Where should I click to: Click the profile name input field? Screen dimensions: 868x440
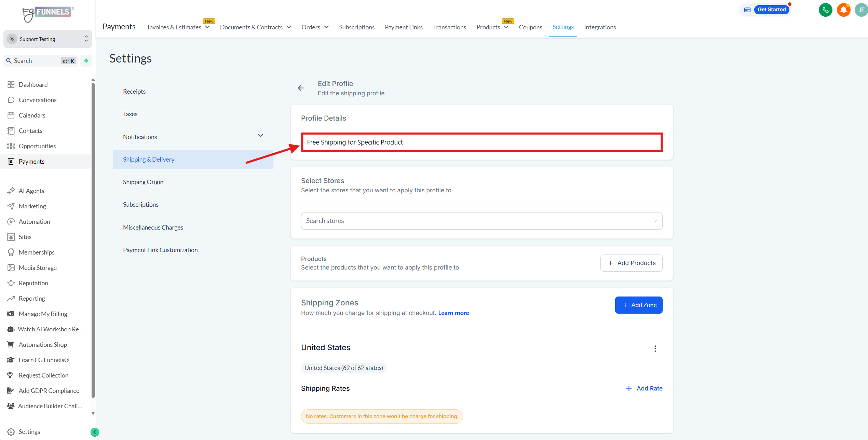point(481,142)
